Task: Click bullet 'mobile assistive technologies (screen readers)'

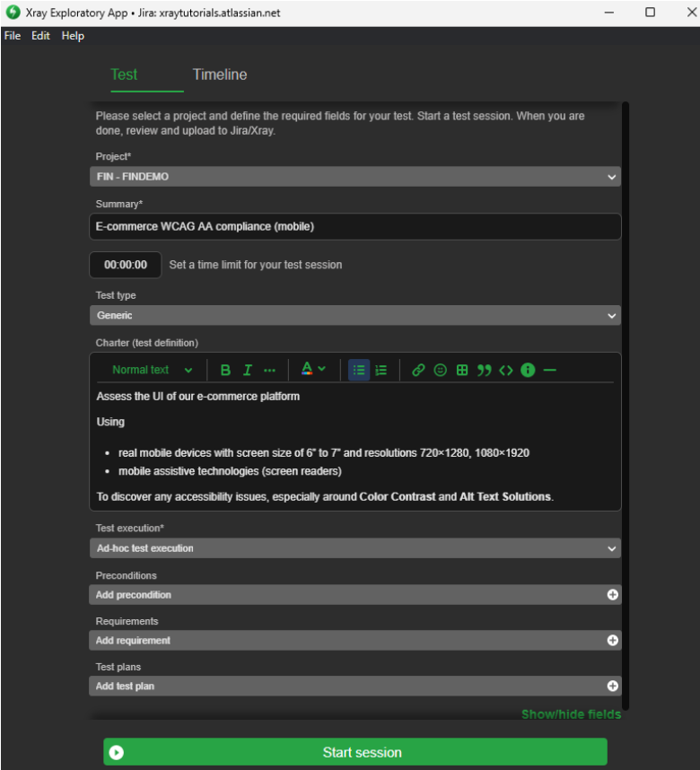Action: tap(230, 471)
